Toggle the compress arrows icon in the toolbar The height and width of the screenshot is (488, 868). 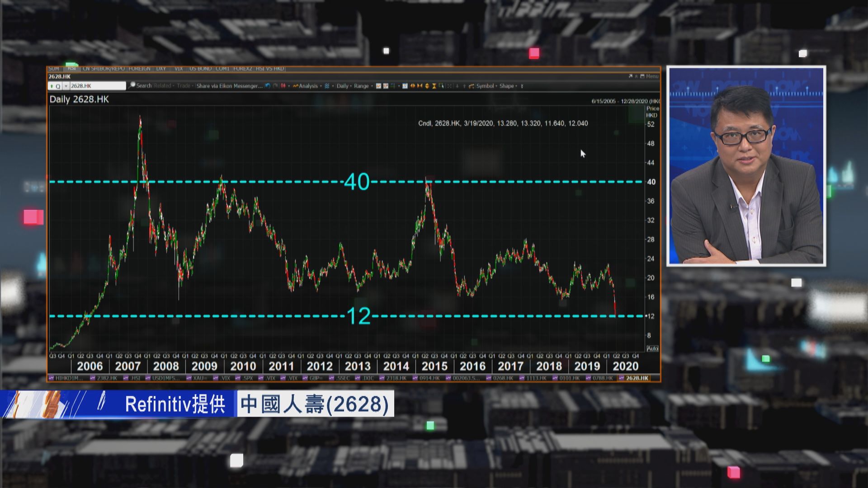pos(420,86)
